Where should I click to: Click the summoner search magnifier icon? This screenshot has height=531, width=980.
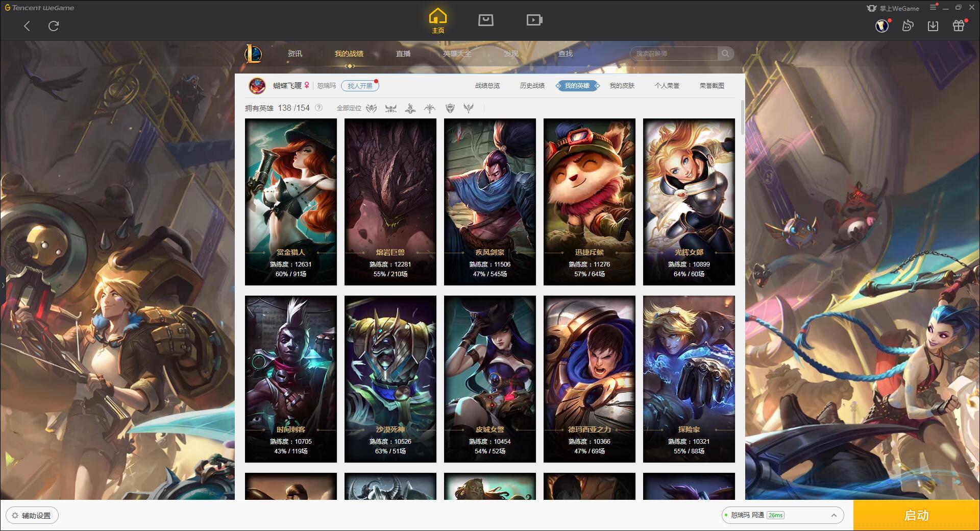pyautogui.click(x=725, y=54)
